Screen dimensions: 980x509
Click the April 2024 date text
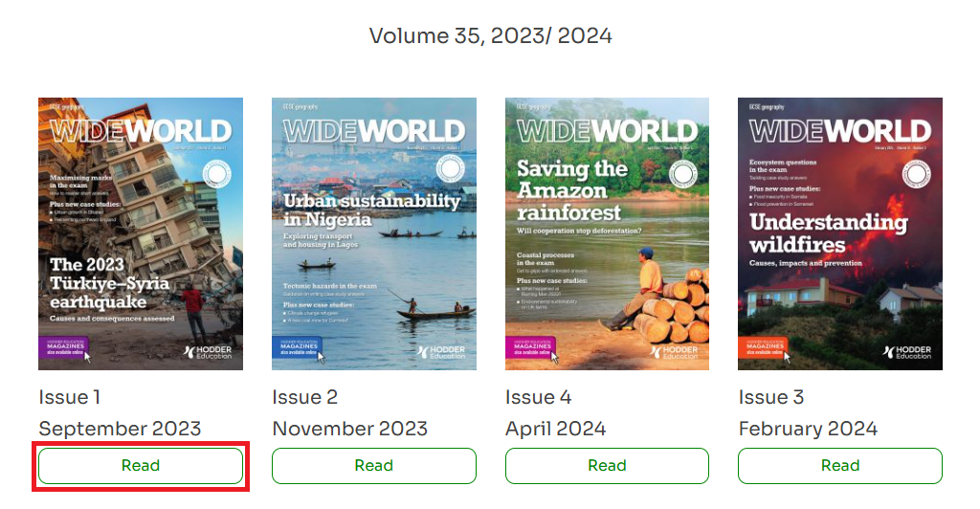556,429
